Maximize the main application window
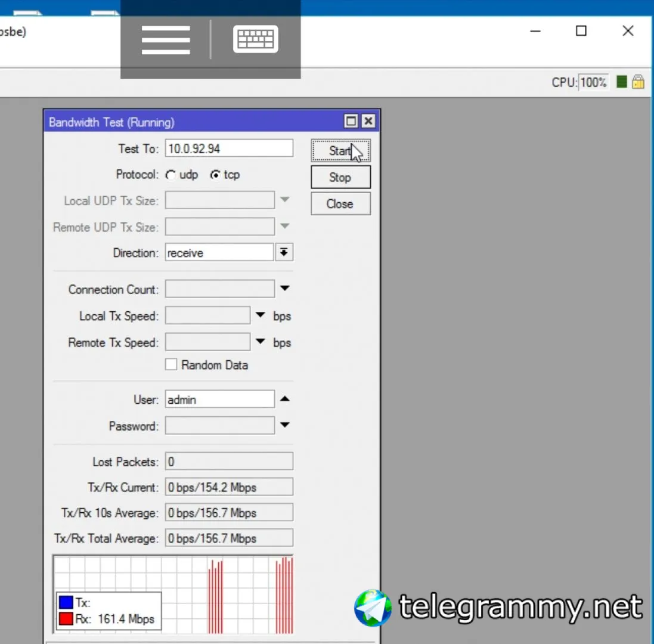Screen dimensions: 654x644 [x=581, y=31]
